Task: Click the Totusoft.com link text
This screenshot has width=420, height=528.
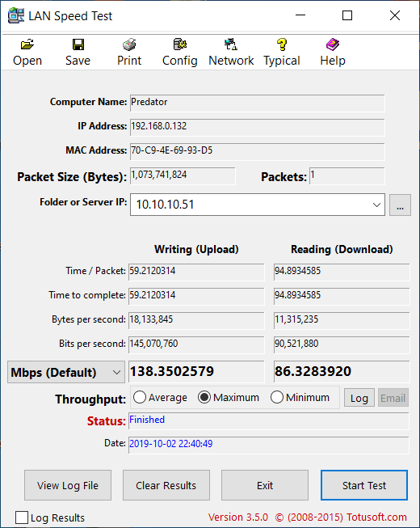Action: (376, 517)
